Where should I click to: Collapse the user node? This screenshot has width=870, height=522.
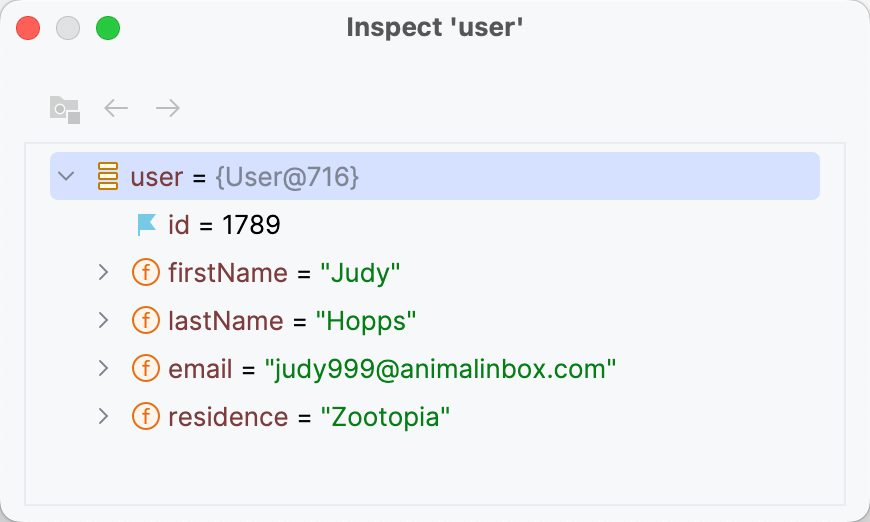67,177
